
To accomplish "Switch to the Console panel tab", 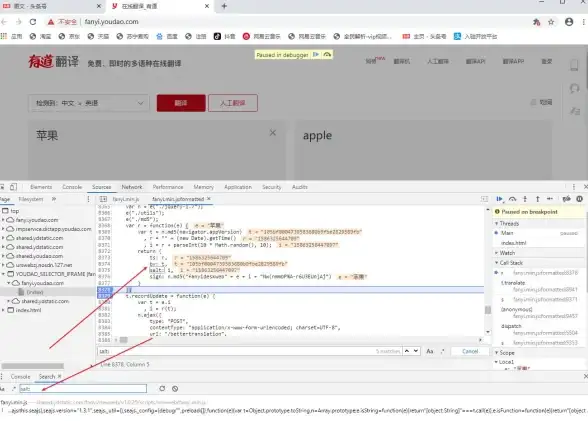I will point(72,187).
